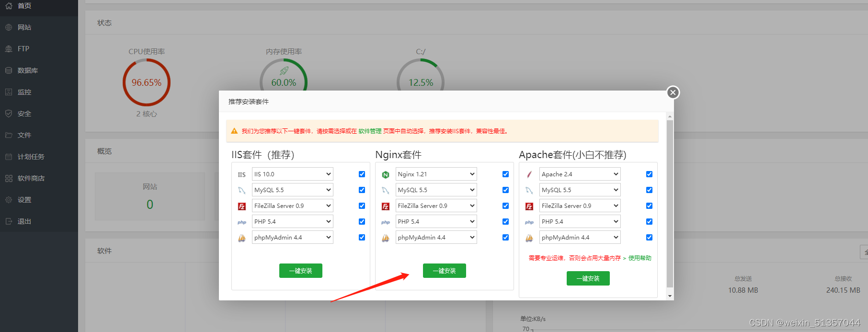The width and height of the screenshot is (868, 332).
Task: Click the 网站 count card showing 0
Action: pyautogui.click(x=150, y=196)
